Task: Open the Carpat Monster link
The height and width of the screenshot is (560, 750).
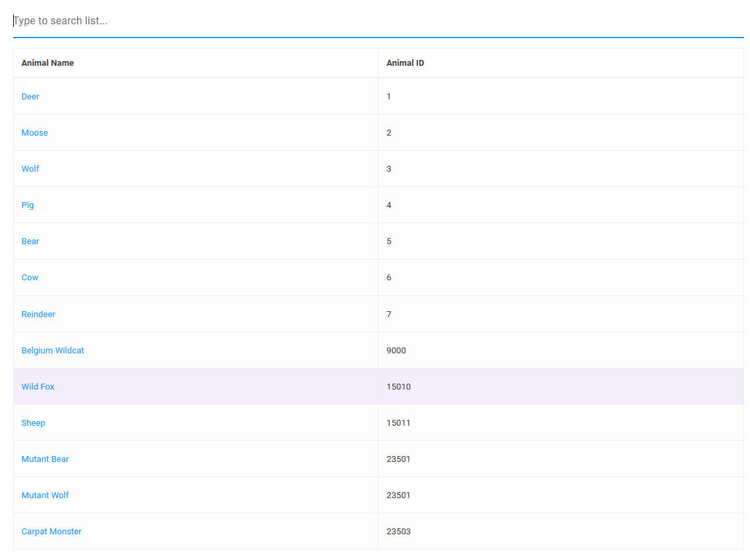Action: 51,532
